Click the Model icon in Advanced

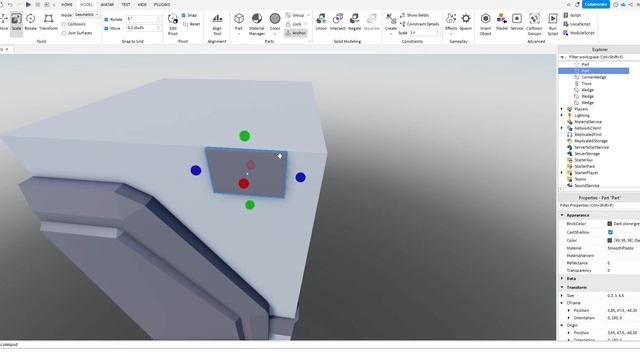(x=502, y=22)
